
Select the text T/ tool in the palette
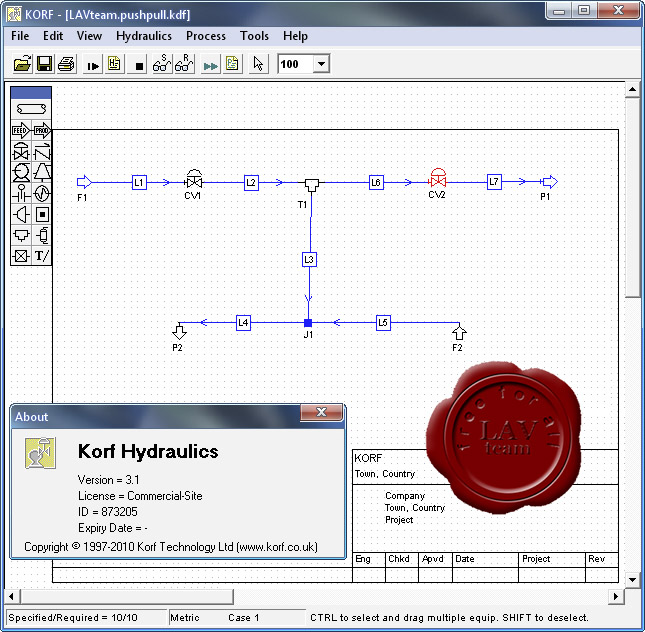tap(42, 256)
